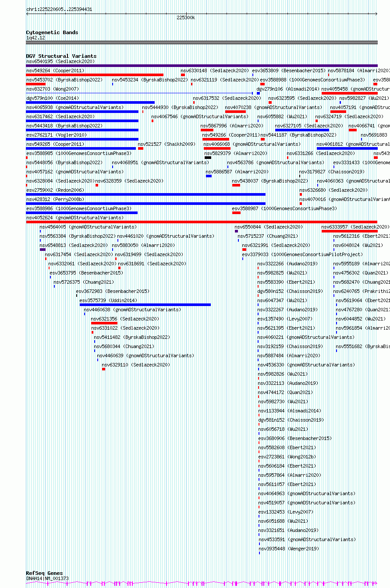The height and width of the screenshot is (588, 390).
Task: Select nsv4052624 (gnomADStructuralVariants) label
Action: pyautogui.click(x=75, y=218)
